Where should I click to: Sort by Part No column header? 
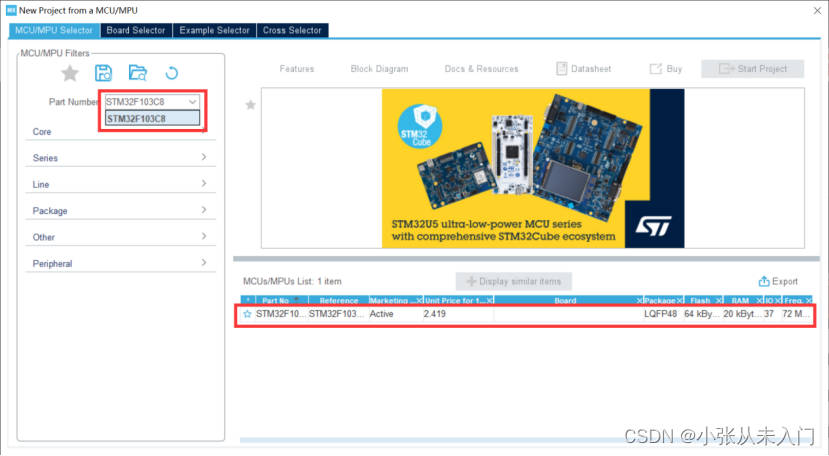275,300
